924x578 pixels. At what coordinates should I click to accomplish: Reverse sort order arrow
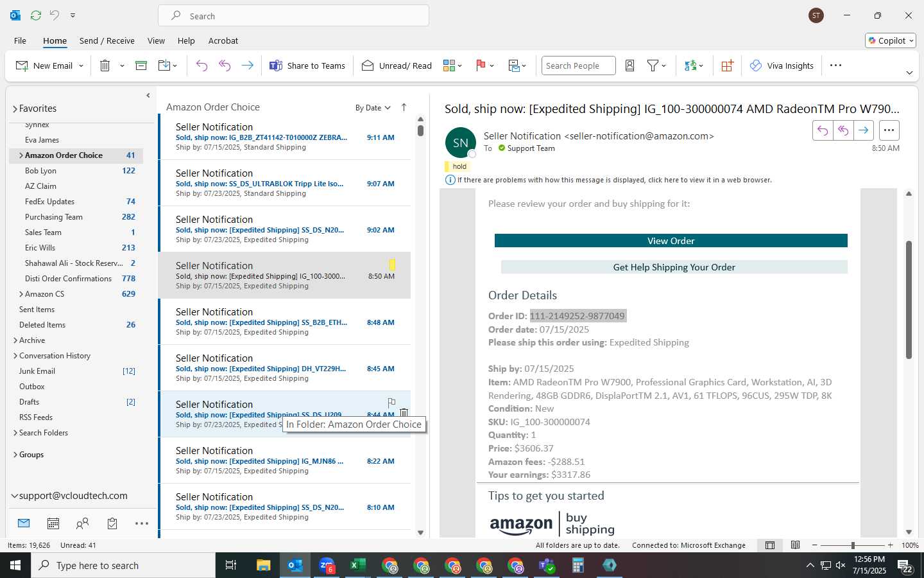pos(404,107)
